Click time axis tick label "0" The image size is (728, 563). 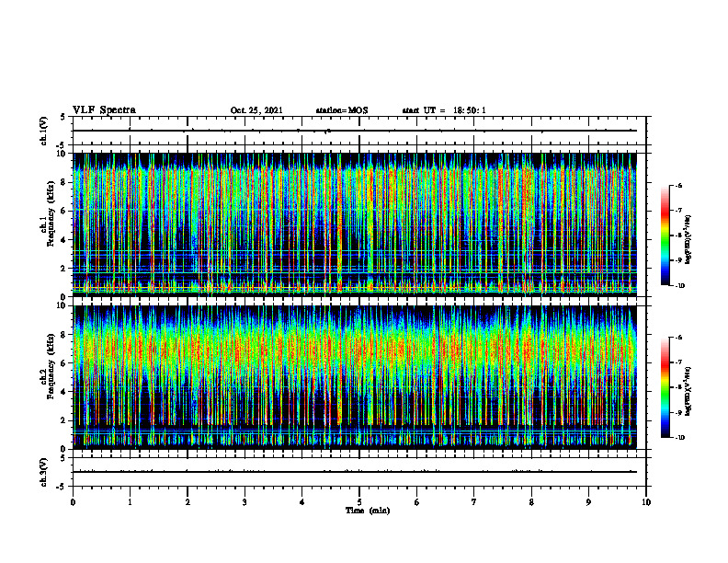(73, 502)
